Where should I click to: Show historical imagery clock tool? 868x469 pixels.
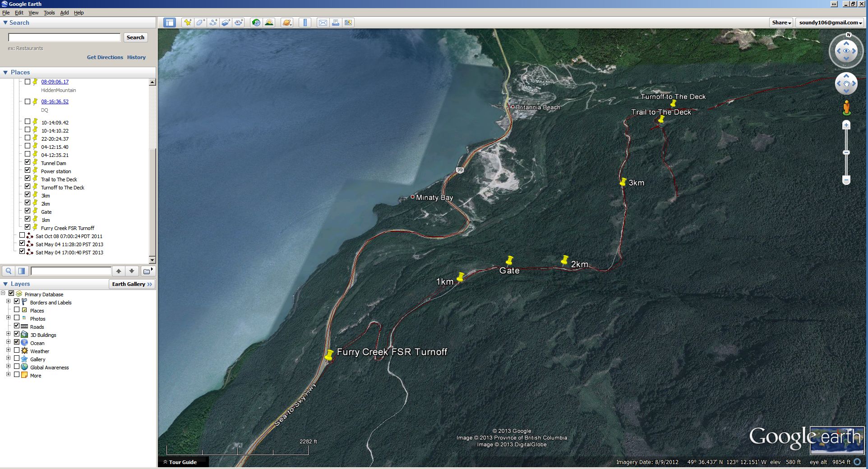coord(256,23)
